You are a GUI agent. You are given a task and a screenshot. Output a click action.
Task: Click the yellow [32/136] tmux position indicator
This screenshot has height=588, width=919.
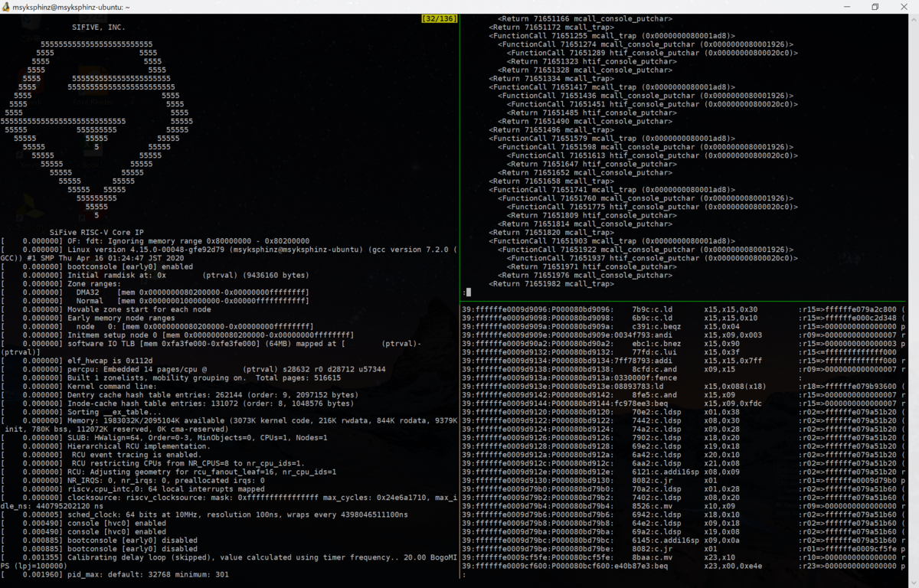439,18
